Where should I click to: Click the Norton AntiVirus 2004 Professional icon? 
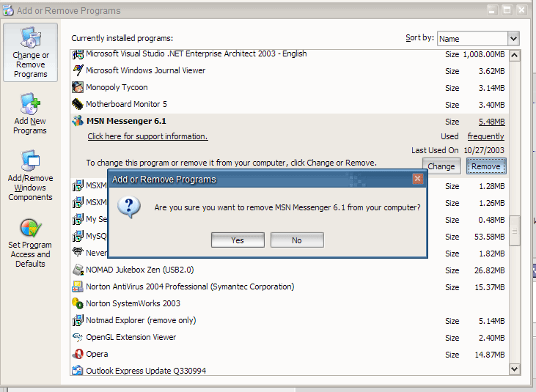point(78,286)
